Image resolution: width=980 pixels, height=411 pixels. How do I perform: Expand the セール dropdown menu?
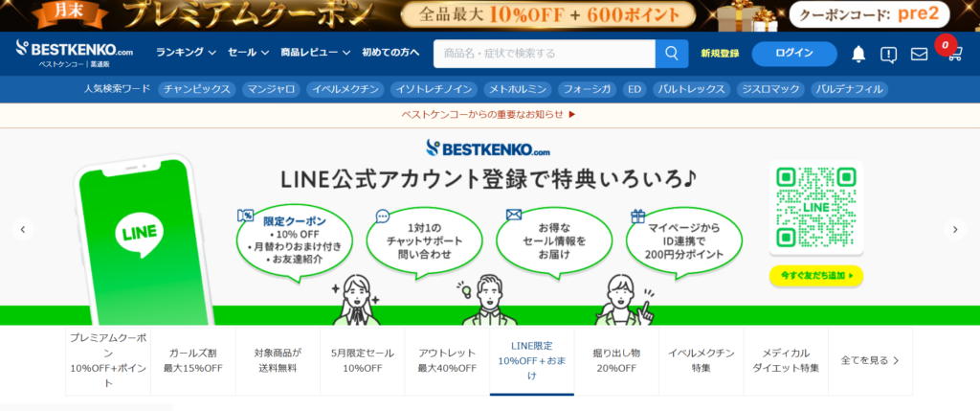(x=248, y=53)
